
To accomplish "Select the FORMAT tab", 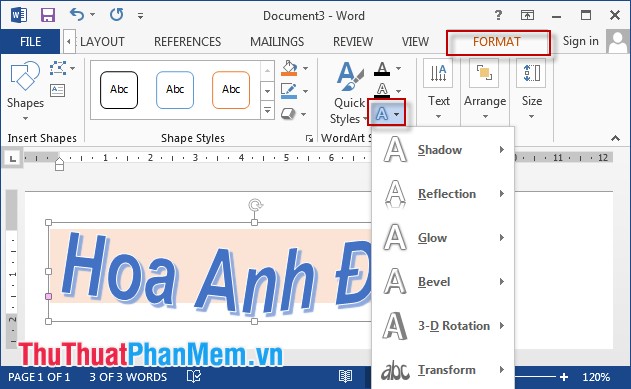I will pos(497,41).
